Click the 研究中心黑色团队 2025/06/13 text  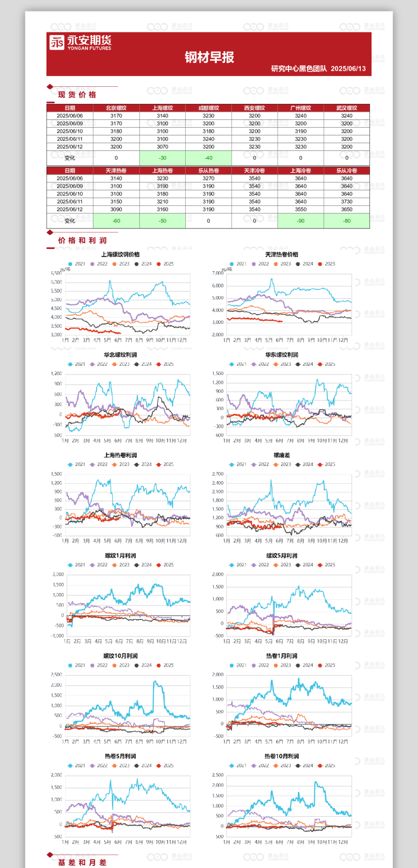318,69
